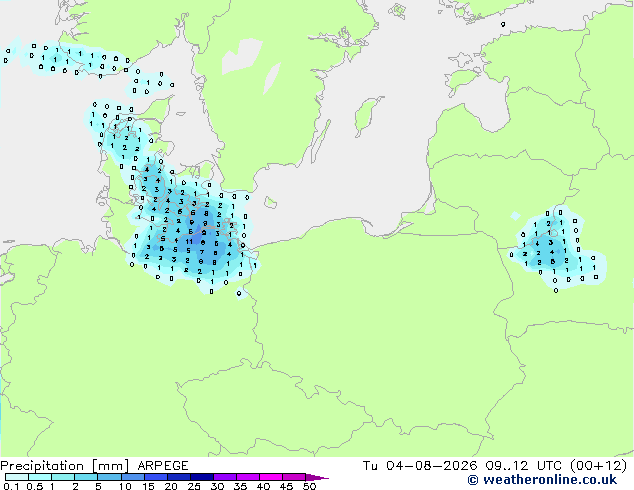634x490 pixels.
Task: Click the '0.5' legend scale label
Action: click(x=34, y=486)
